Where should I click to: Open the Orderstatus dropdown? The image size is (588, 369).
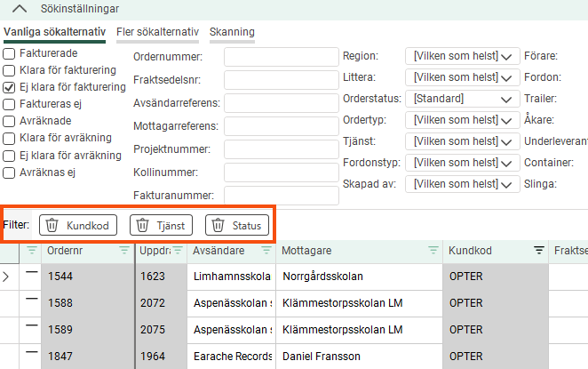(461, 99)
